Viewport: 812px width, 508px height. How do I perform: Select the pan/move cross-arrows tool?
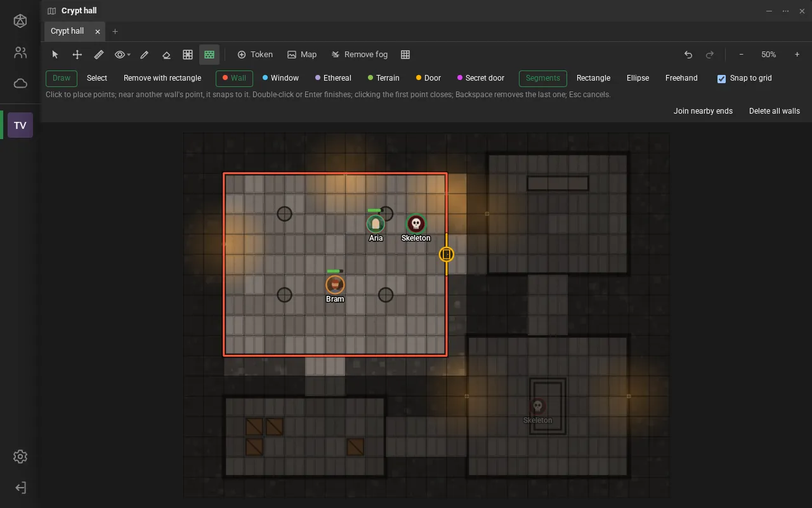tap(77, 55)
